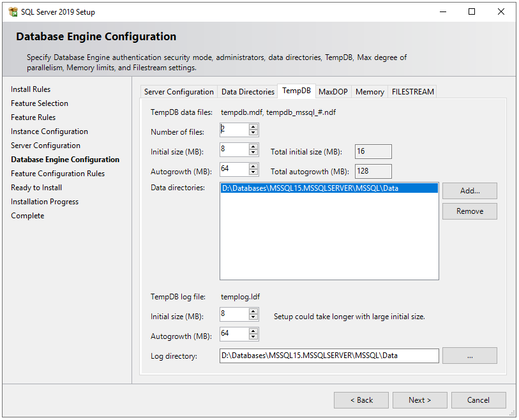519x420 pixels.
Task: Select Feature Selection step
Action: point(40,103)
